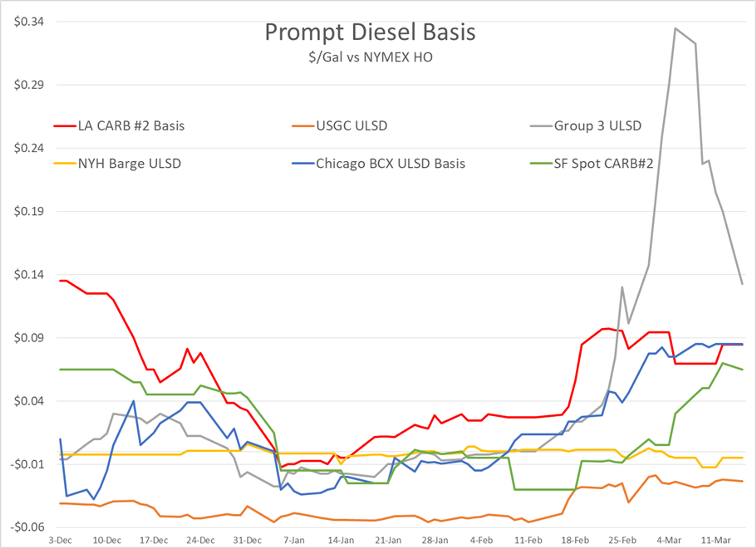Click the 14-Jan x-axis date label

[x=341, y=540]
